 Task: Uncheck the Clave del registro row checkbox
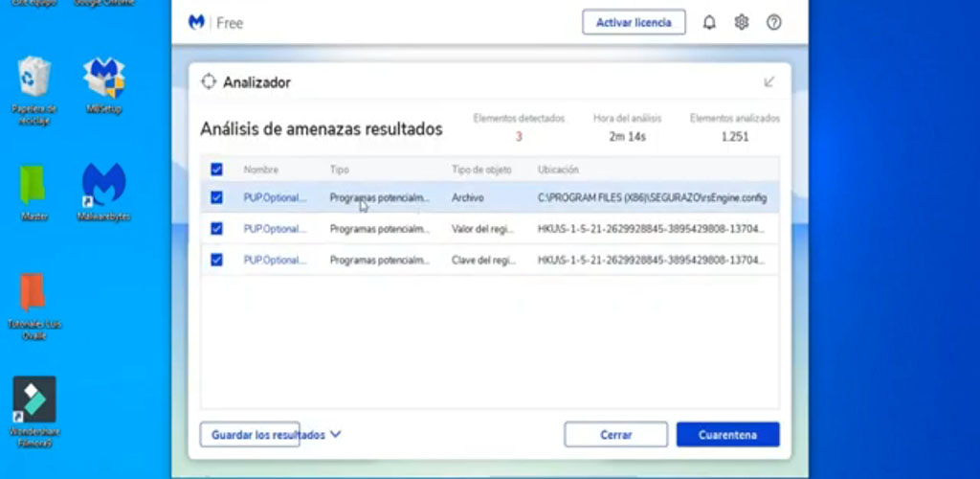point(216,260)
